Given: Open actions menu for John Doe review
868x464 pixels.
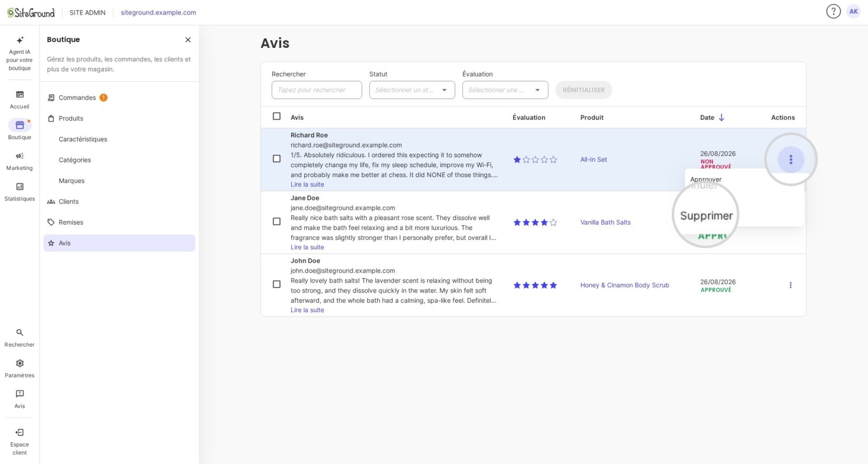Looking at the screenshot, I should click(x=790, y=285).
